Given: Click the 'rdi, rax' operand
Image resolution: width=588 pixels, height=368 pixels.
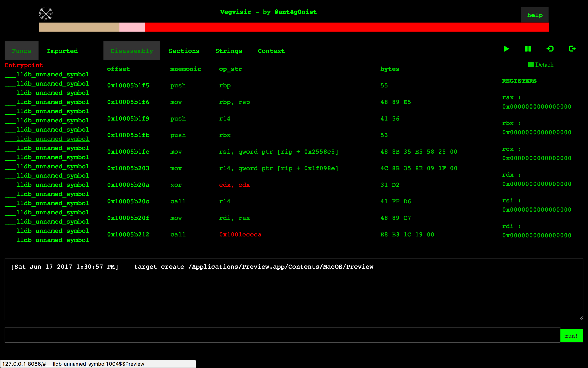Looking at the screenshot, I should tap(235, 218).
